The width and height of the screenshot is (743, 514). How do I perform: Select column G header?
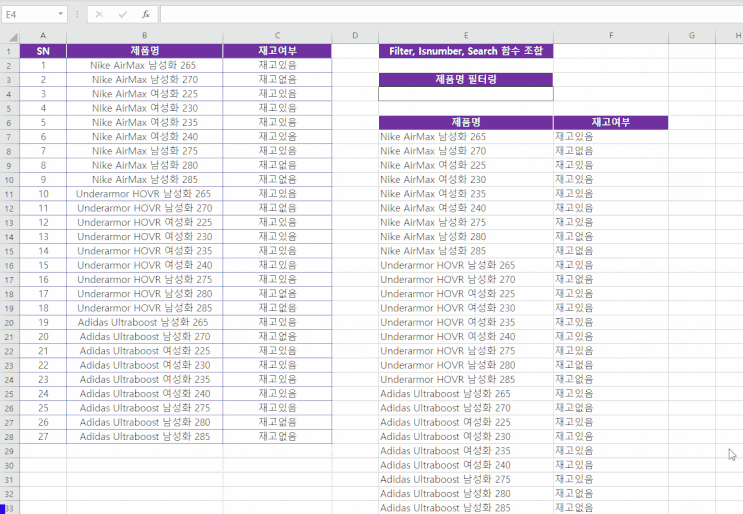(x=692, y=36)
